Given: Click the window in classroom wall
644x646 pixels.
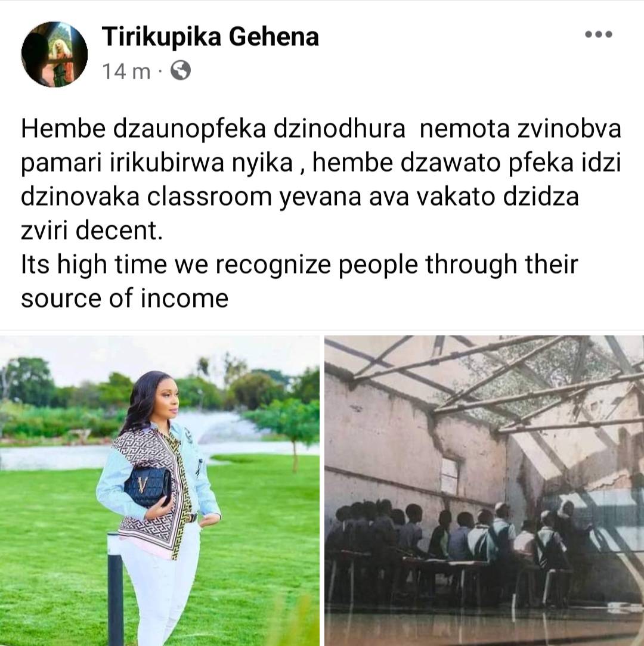Looking at the screenshot, I should tap(450, 476).
